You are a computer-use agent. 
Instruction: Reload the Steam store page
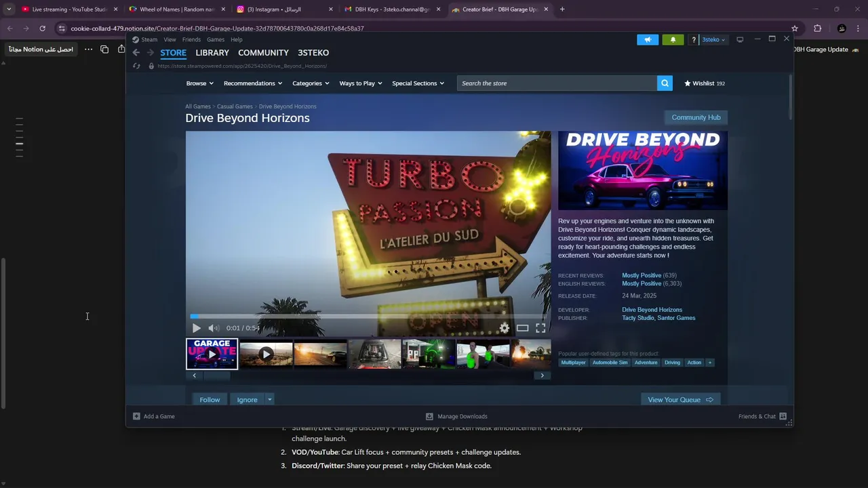(136, 66)
